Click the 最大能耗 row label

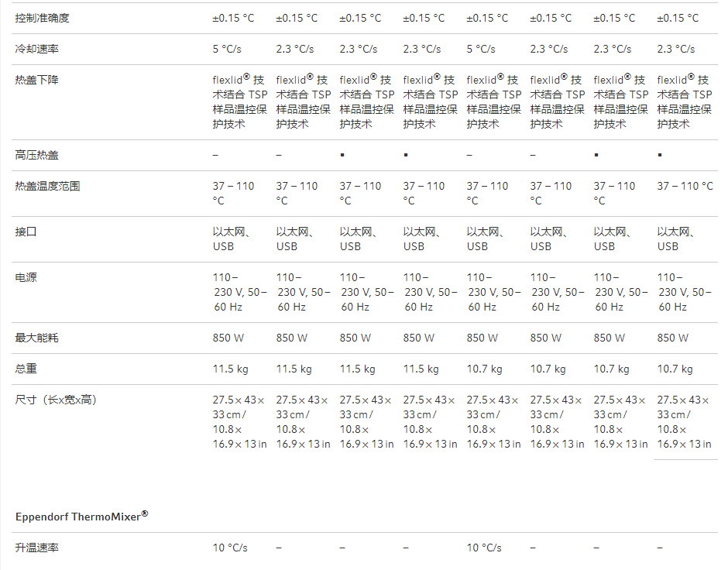36,338
